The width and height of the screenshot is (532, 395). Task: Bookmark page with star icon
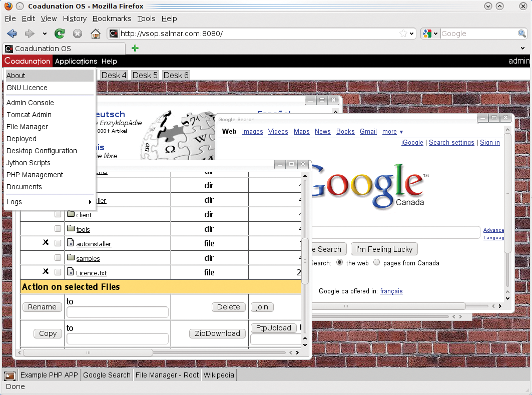coord(403,33)
